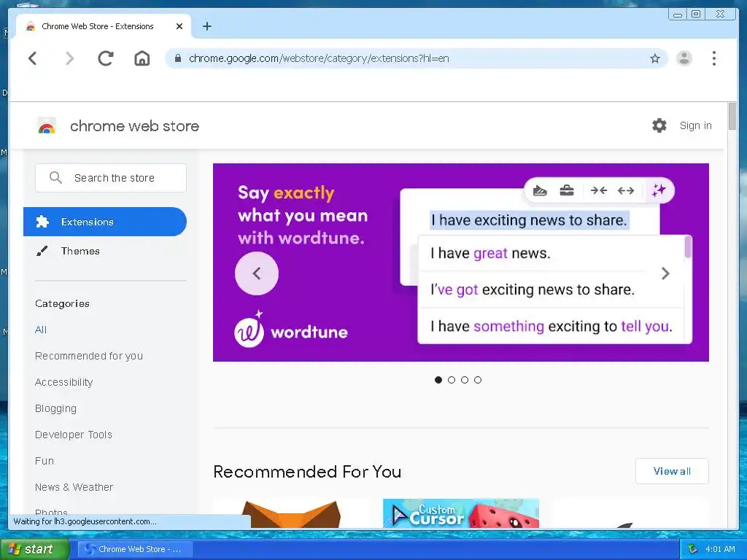Click Chrome Web Store taskbar button
Image resolution: width=747 pixels, height=560 pixels.
coord(135,549)
